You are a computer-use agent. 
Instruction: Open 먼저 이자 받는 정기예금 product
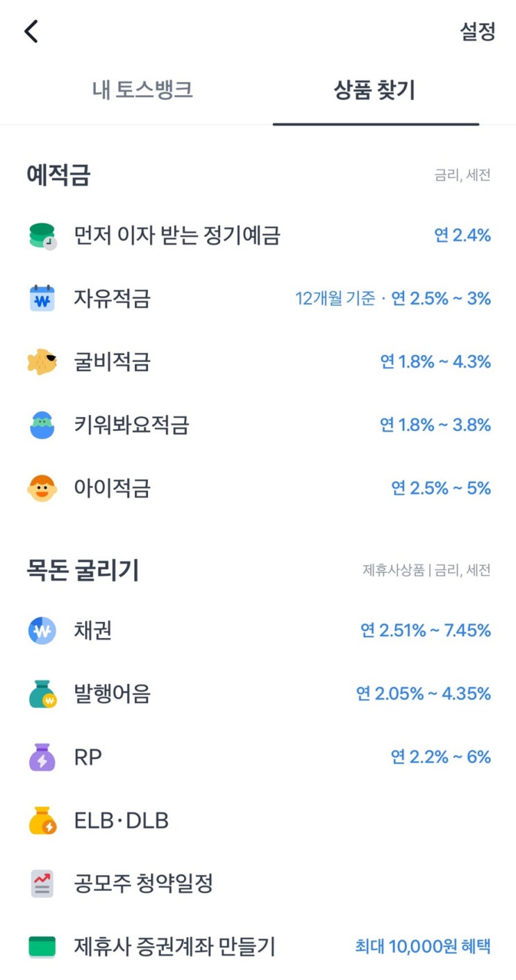pos(177,236)
